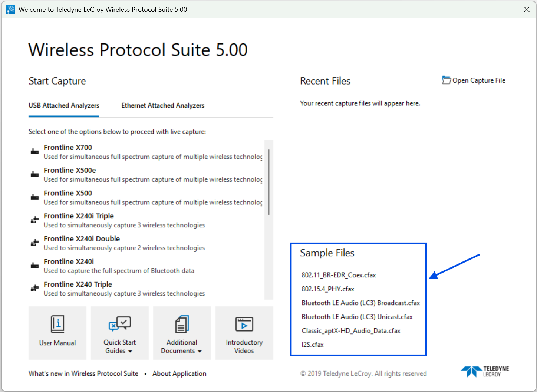
Task: Open the About Application link
Action: (x=179, y=373)
